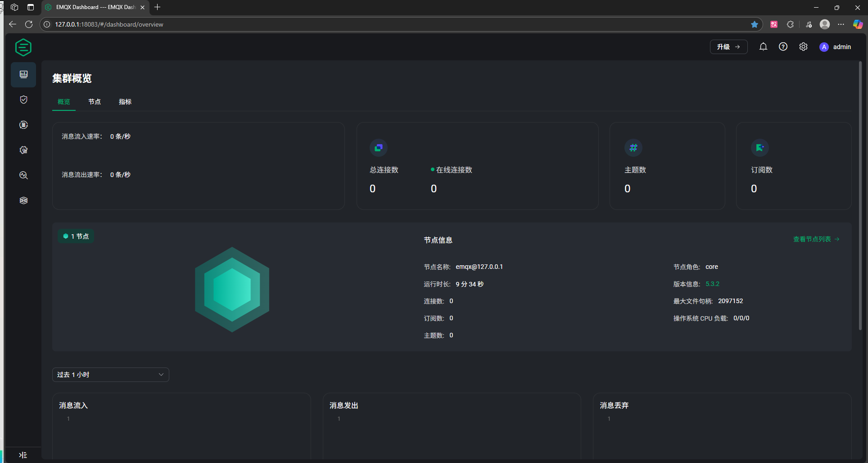The image size is (868, 463).
Task: Refresh the browser page
Action: pos(29,24)
